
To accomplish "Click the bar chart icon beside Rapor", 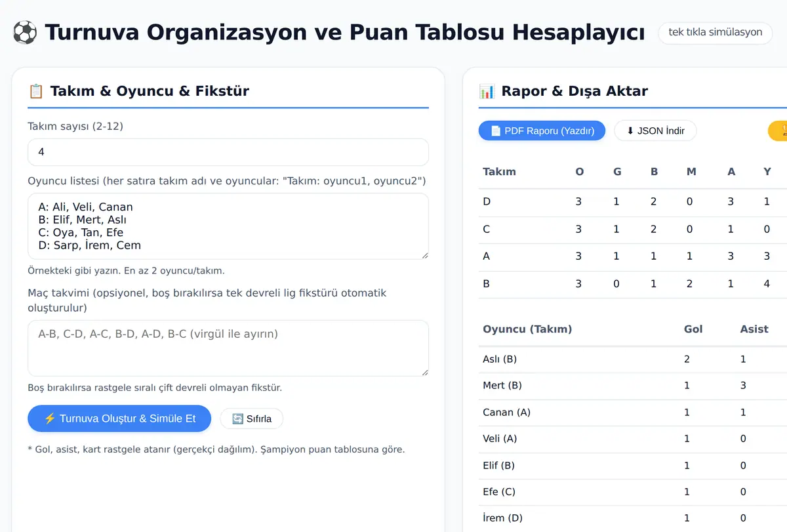I will tap(487, 91).
